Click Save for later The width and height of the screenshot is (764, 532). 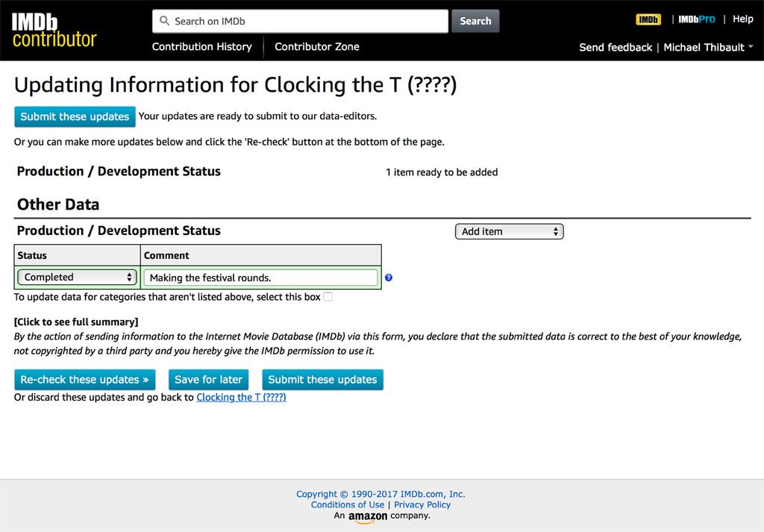[x=208, y=379]
